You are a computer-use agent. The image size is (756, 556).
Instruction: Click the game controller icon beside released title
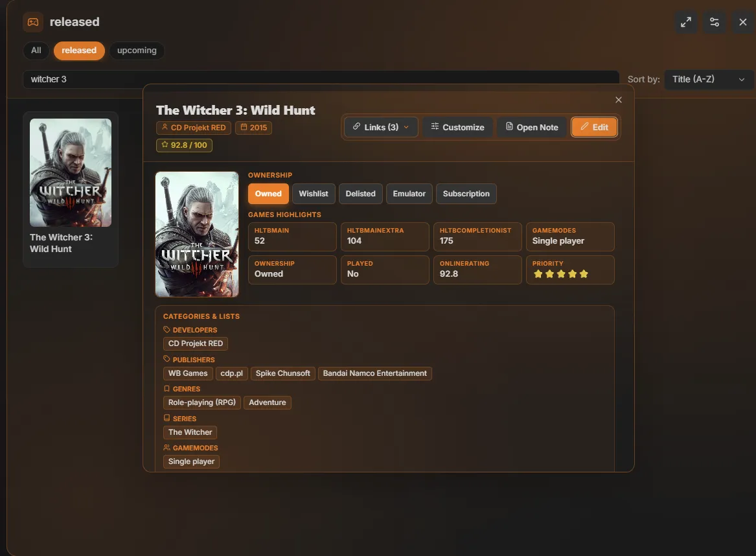pos(33,22)
